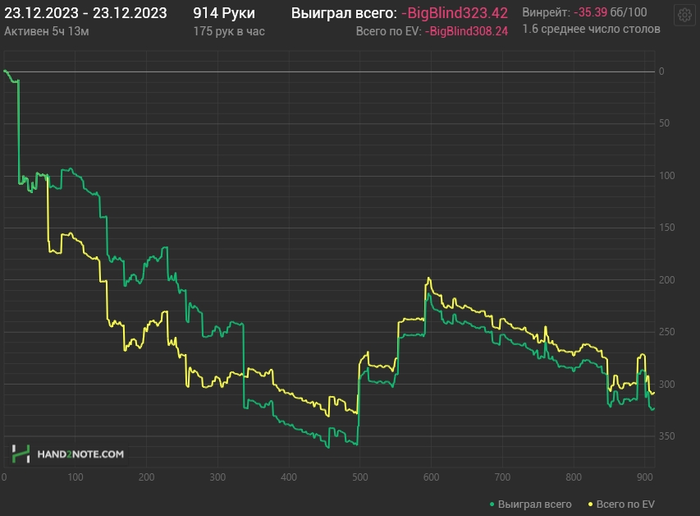
Task: Select the EV total value -BigBlind308.24
Action: [467, 31]
